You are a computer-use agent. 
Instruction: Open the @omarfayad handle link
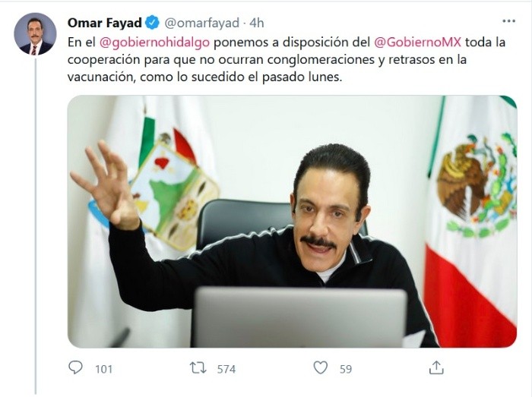point(202,23)
